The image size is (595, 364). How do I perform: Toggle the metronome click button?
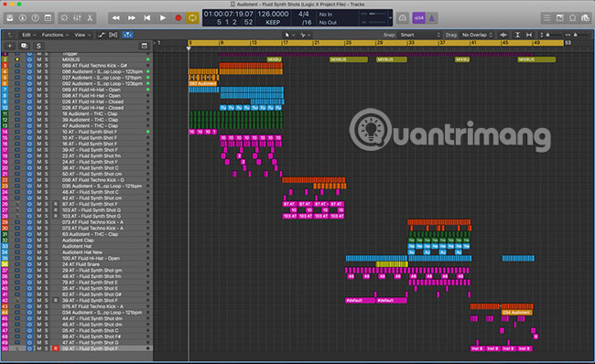(x=431, y=17)
